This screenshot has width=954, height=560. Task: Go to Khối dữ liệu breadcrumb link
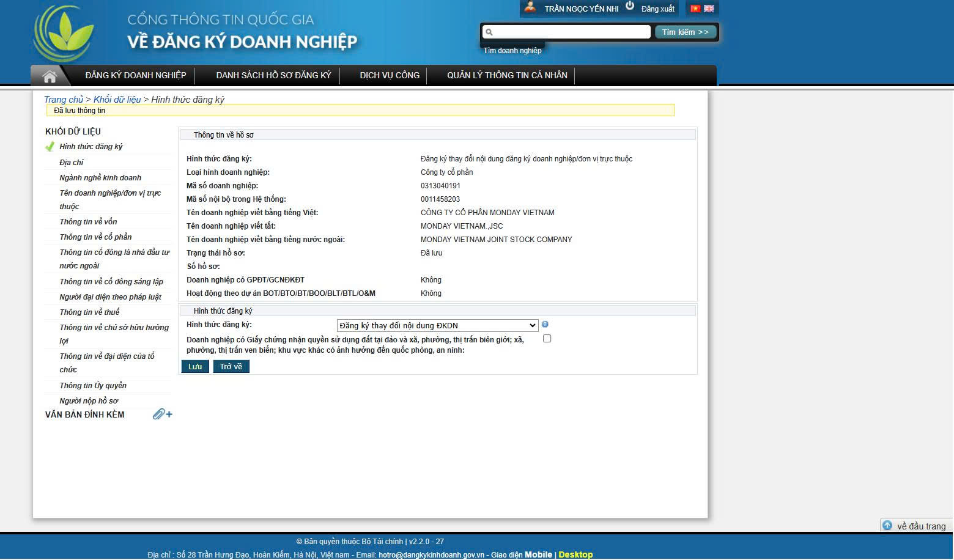pos(117,100)
